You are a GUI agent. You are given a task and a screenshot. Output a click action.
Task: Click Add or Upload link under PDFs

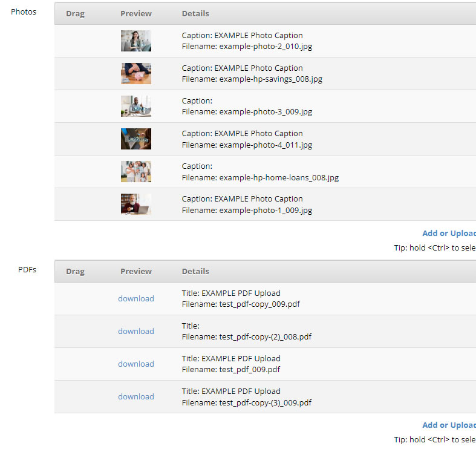pyautogui.click(x=449, y=425)
